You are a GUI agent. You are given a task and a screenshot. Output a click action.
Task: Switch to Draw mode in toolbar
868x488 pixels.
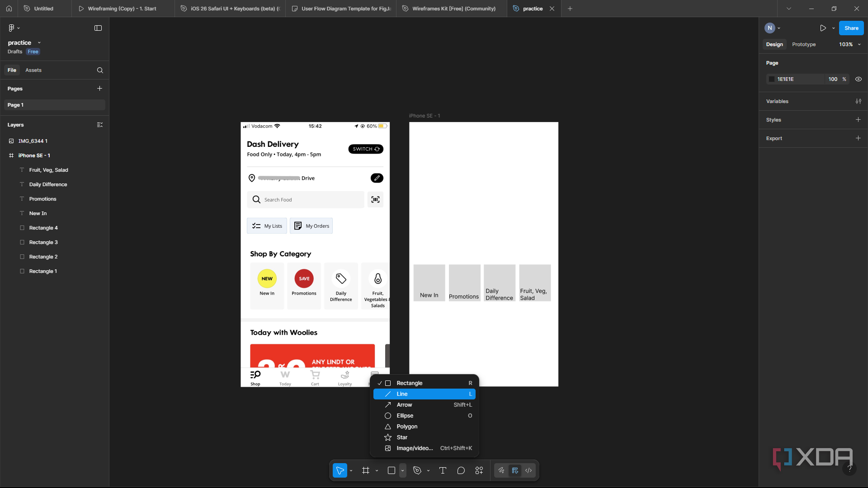(501, 470)
